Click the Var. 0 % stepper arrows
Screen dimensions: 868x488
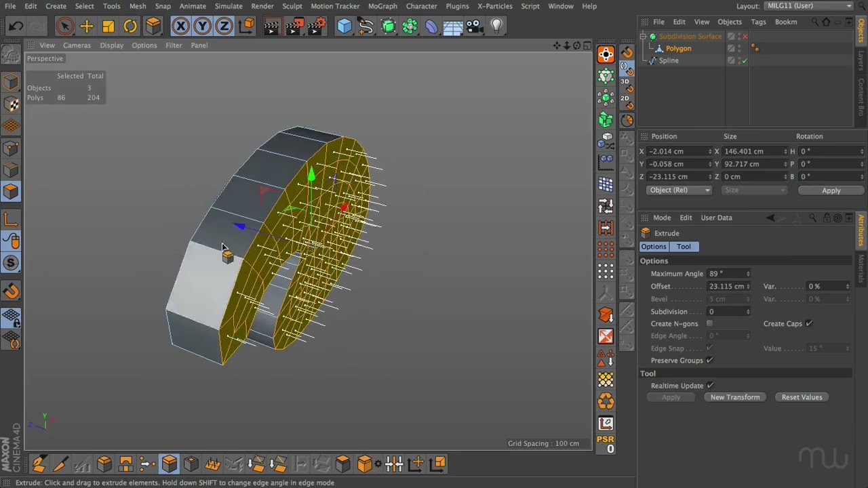coord(848,287)
